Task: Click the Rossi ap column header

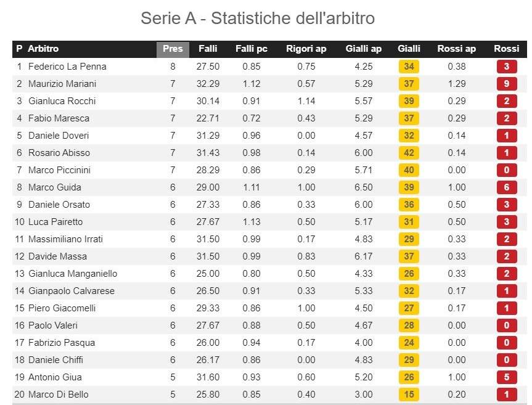Action: pos(457,49)
